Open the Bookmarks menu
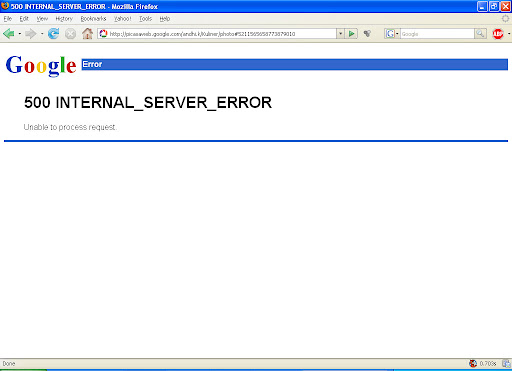The image size is (512, 371). (x=93, y=19)
